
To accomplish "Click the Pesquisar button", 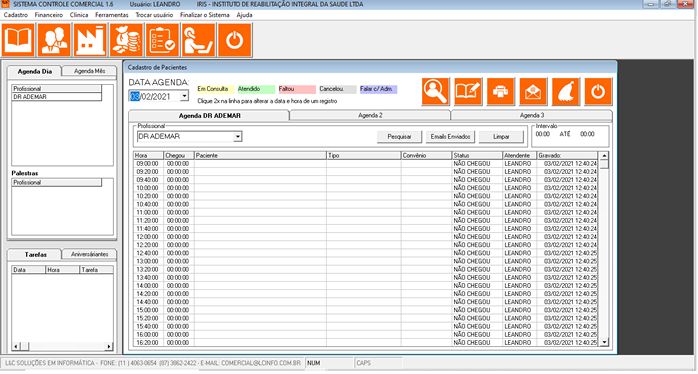I will coord(399,137).
